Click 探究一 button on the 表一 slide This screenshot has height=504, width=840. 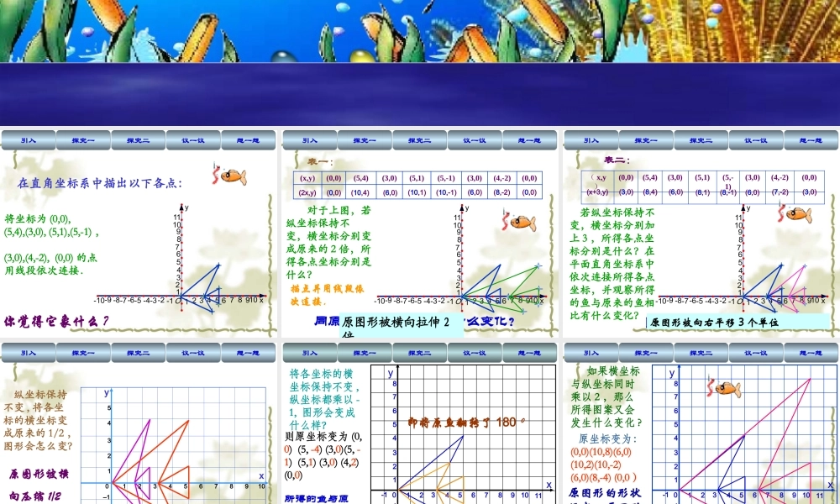(365, 140)
